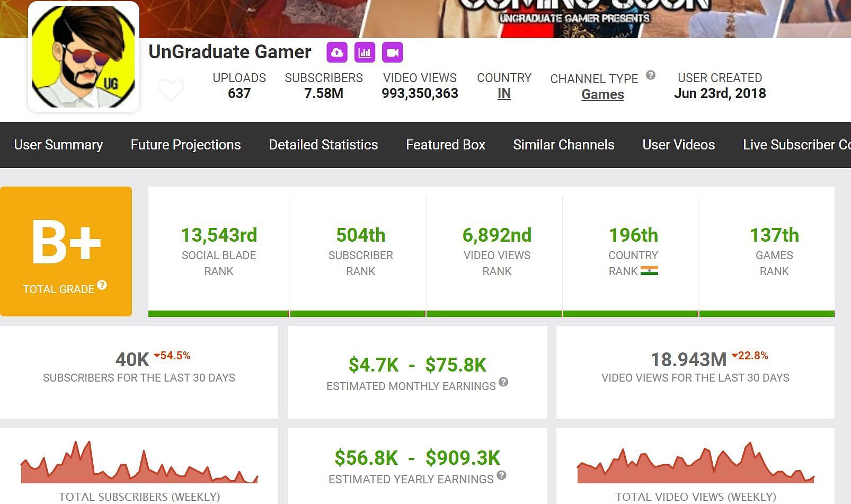Click the UnGraduate Gamer avatar image

pos(84,57)
